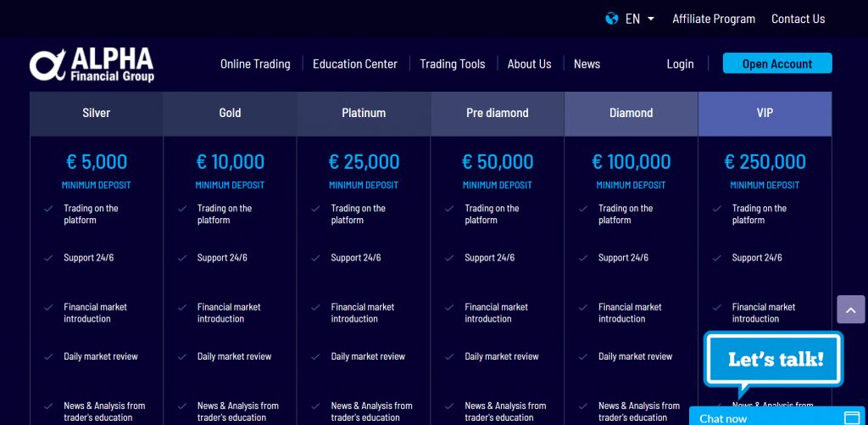Click Diamond's Support 24/6 checkmark
Image resolution: width=868 pixels, height=425 pixels.
click(583, 258)
